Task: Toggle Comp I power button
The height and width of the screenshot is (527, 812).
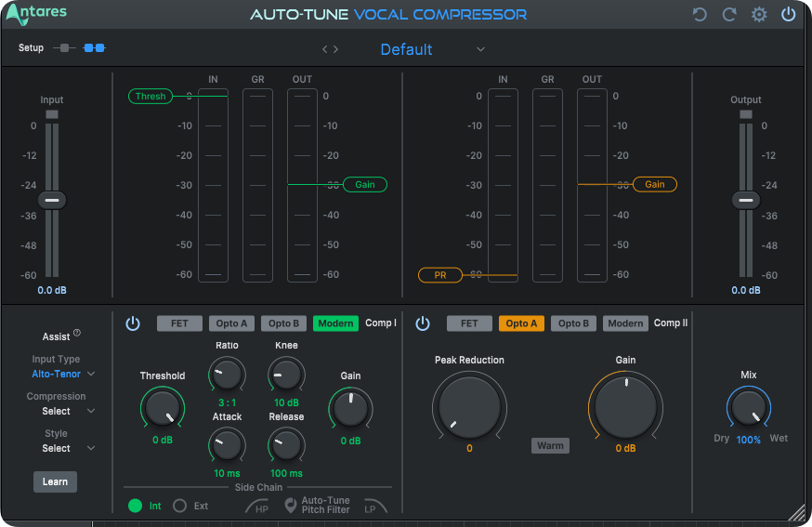Action: (133, 323)
